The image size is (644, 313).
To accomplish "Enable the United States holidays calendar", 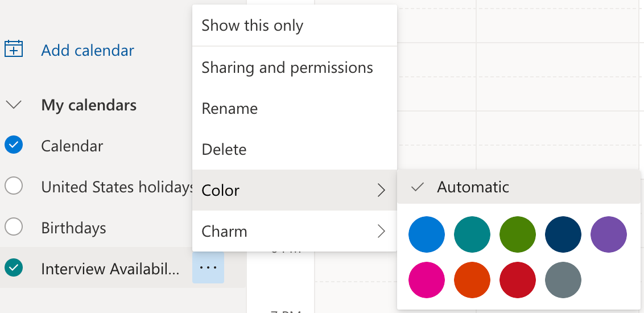I will [x=14, y=186].
